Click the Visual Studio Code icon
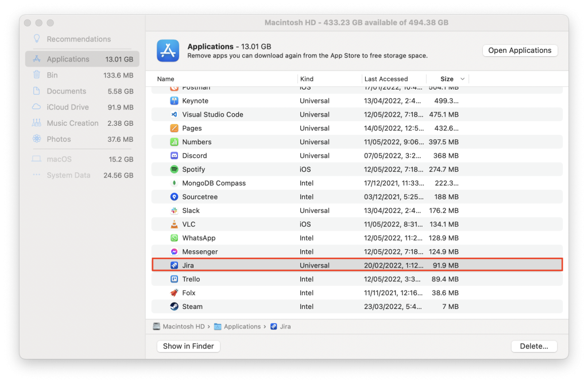588x383 pixels. click(174, 114)
